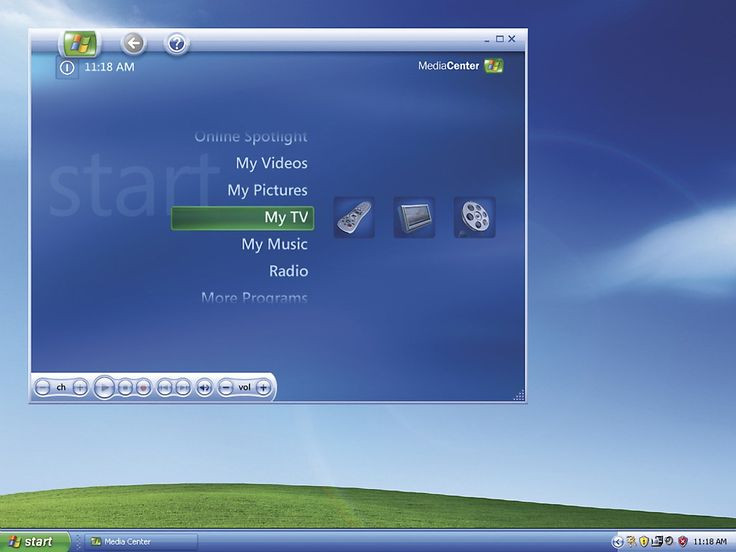This screenshot has height=552, width=736.
Task: Go down one channel with ch minus
Action: (x=42, y=387)
